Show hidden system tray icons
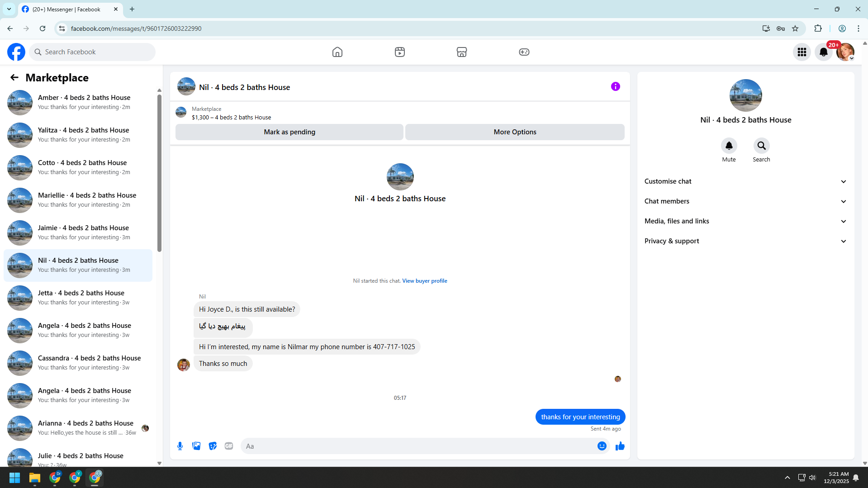 [787, 478]
